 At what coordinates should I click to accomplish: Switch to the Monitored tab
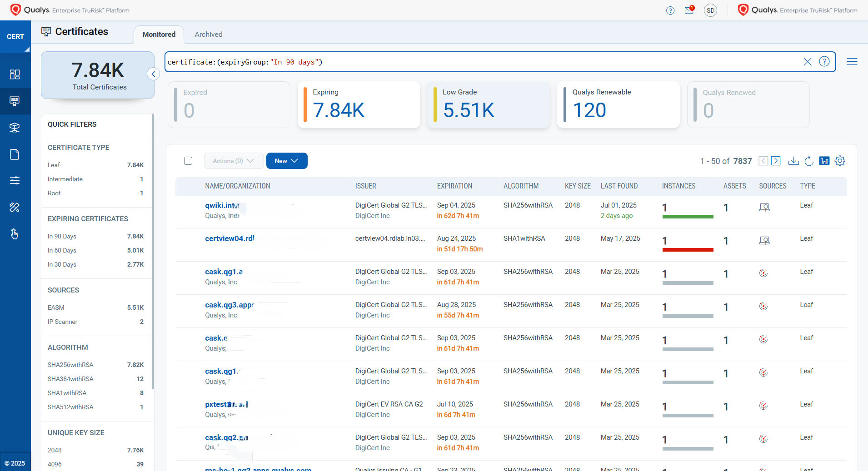[159, 35]
